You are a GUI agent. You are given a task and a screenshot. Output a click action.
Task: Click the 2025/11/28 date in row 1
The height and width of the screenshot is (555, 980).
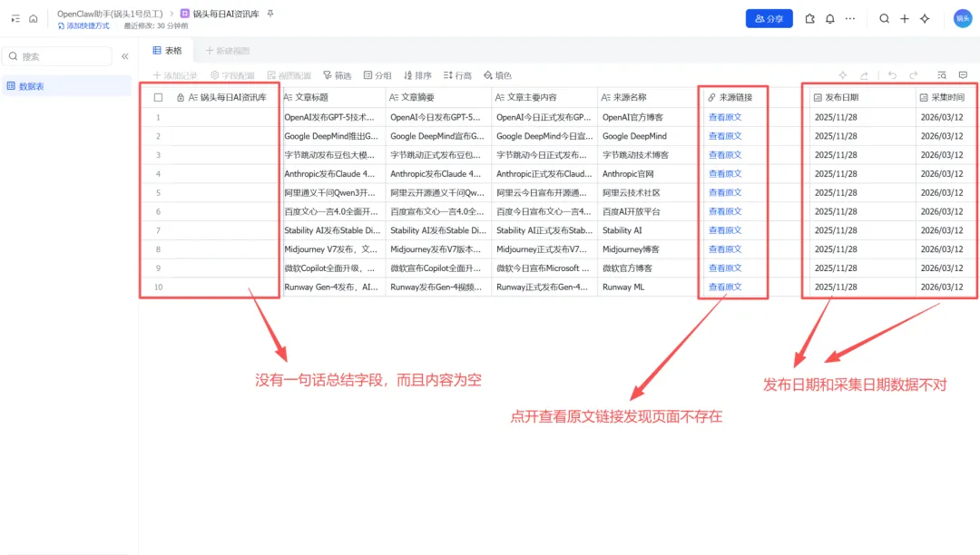836,117
